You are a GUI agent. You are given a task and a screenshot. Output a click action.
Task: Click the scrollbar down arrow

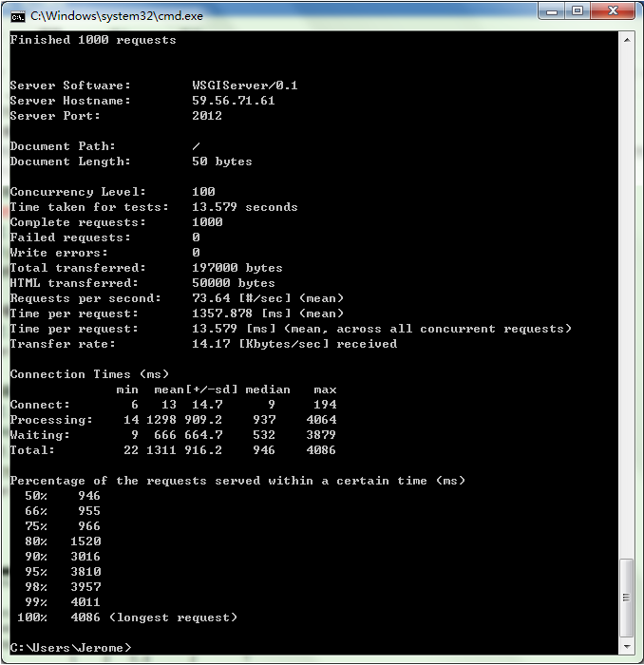click(627, 647)
